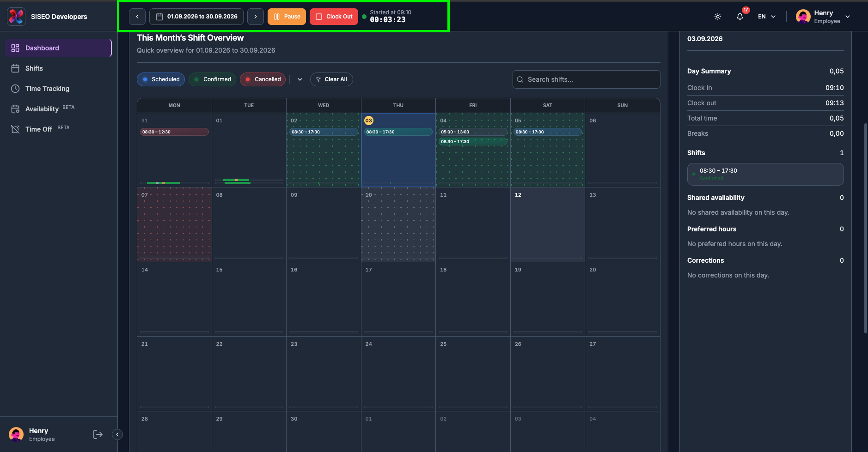Image resolution: width=868 pixels, height=452 pixels.
Task: Go to previous month with left arrow
Action: pos(137,17)
